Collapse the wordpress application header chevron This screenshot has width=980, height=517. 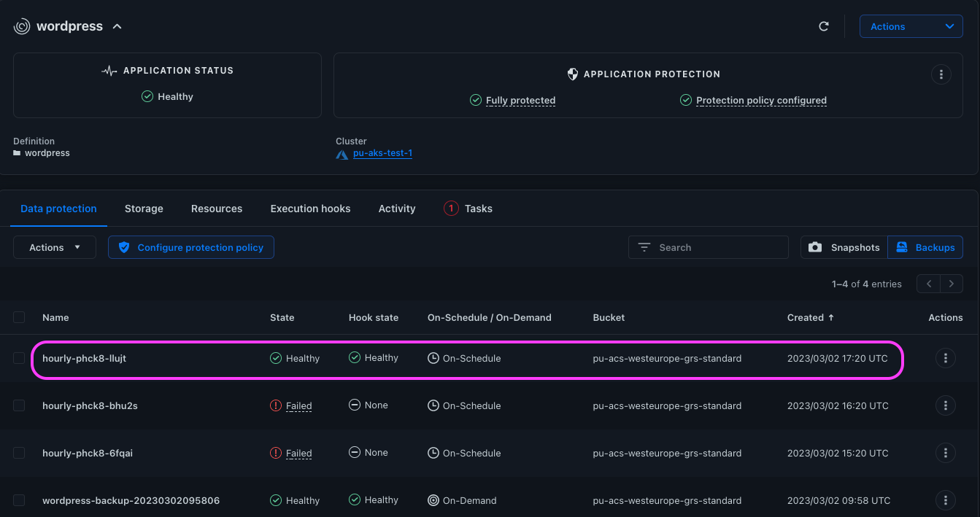click(x=117, y=27)
